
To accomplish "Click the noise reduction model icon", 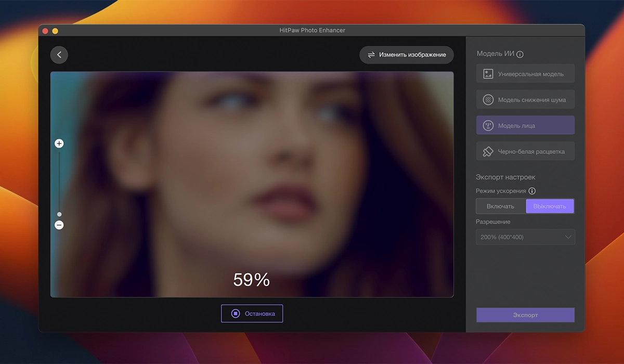I will click(488, 100).
